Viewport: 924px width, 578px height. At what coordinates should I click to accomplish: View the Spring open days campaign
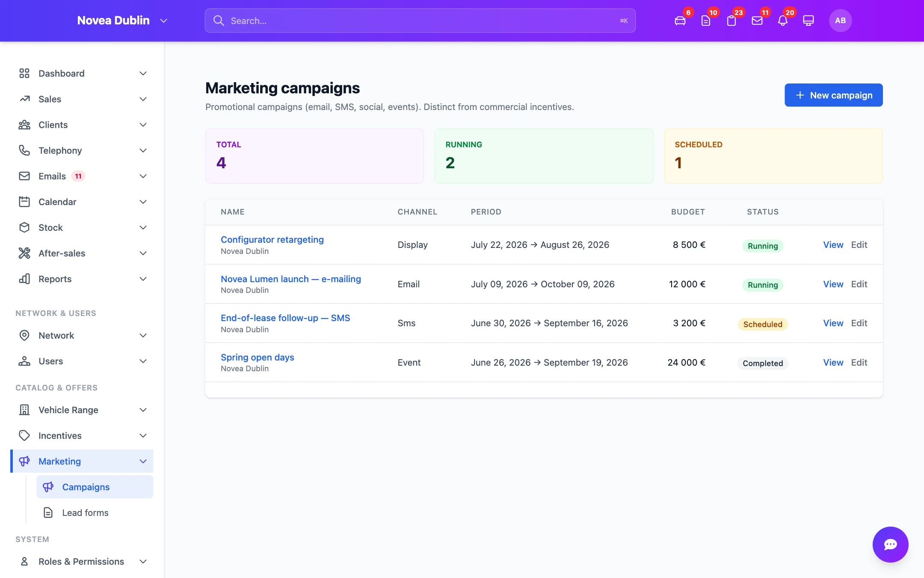833,362
